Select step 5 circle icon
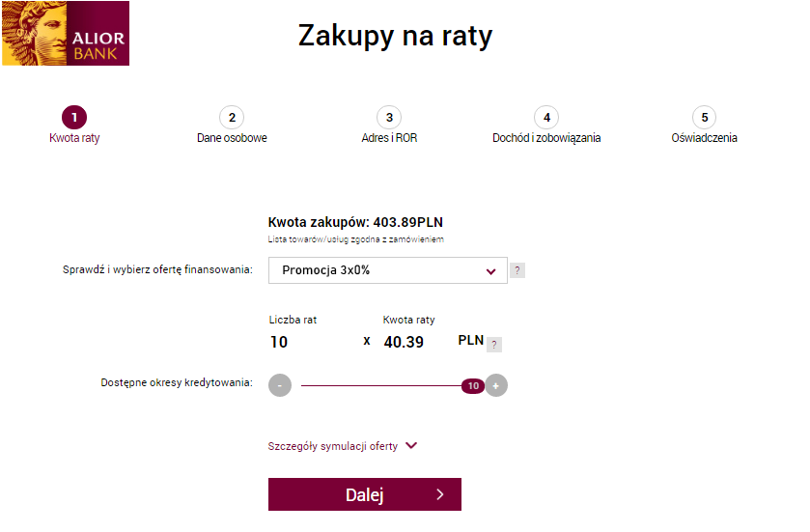The height and width of the screenshot is (532, 810). (704, 117)
